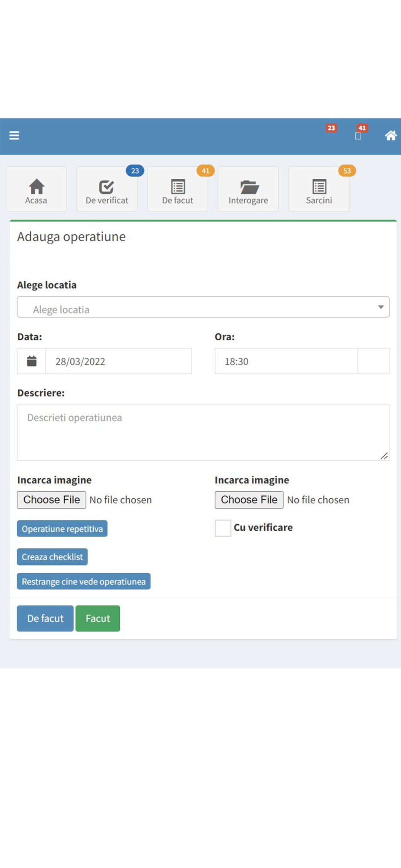Viewport: 401px width, 868px height.
Task: Click the calendar icon beside date
Action: [32, 361]
